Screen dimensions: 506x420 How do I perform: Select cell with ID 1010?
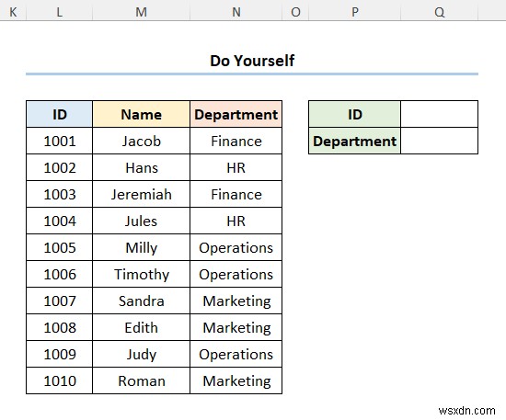point(60,380)
